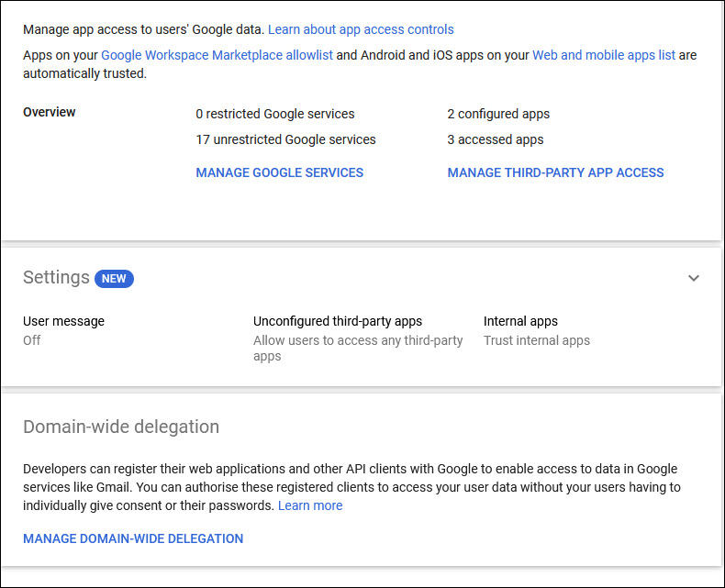Click the 3 accessed apps count
Viewport: 725px width, 588px height.
tap(496, 139)
